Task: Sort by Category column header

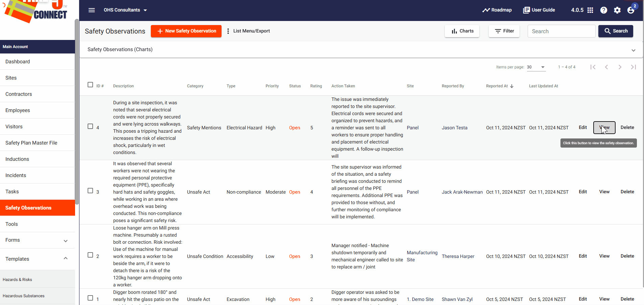Action: 195,86
